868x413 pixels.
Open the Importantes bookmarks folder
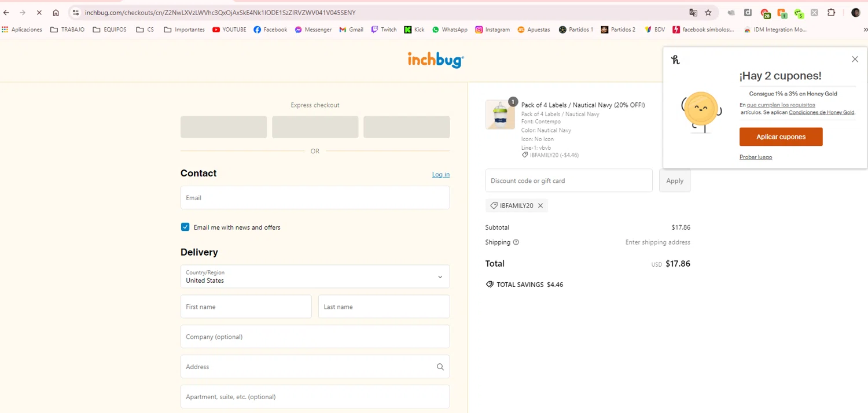185,30
